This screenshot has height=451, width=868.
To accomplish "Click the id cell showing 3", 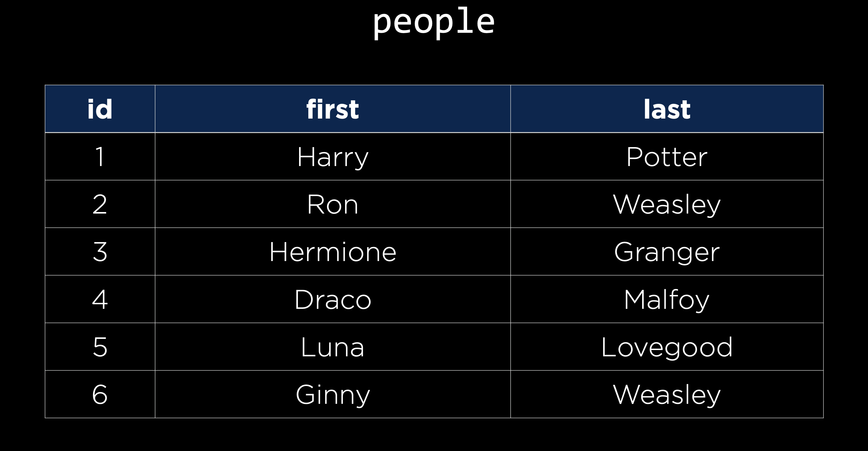I will (100, 252).
